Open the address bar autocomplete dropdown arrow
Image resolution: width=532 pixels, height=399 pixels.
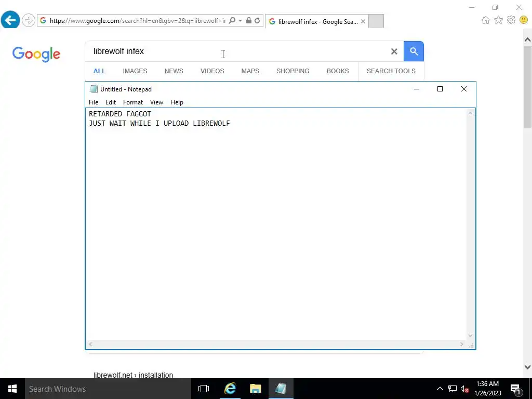tap(240, 21)
